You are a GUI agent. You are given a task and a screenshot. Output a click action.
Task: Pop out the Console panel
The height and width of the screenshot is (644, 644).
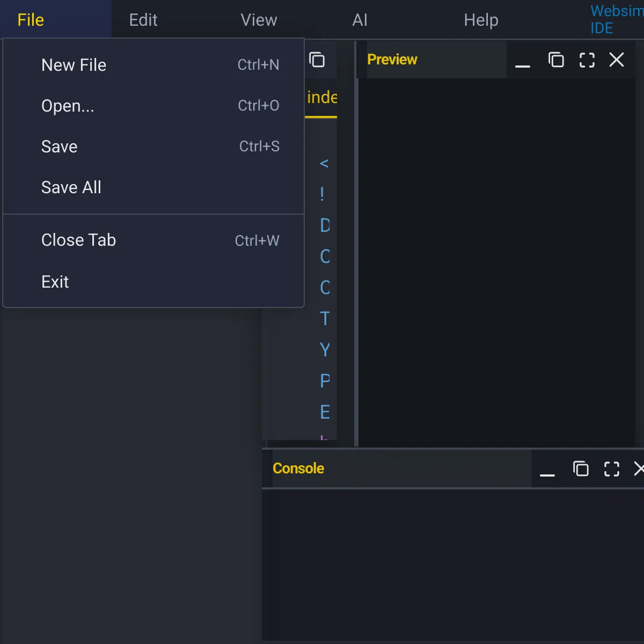click(581, 469)
